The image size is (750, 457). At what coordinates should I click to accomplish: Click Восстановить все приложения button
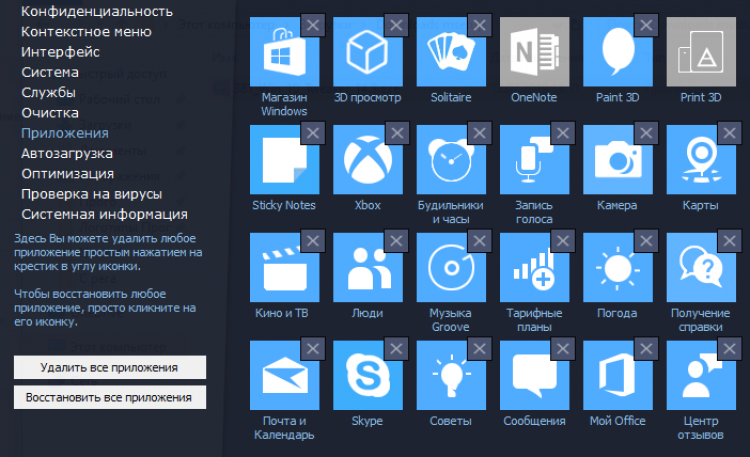(110, 398)
